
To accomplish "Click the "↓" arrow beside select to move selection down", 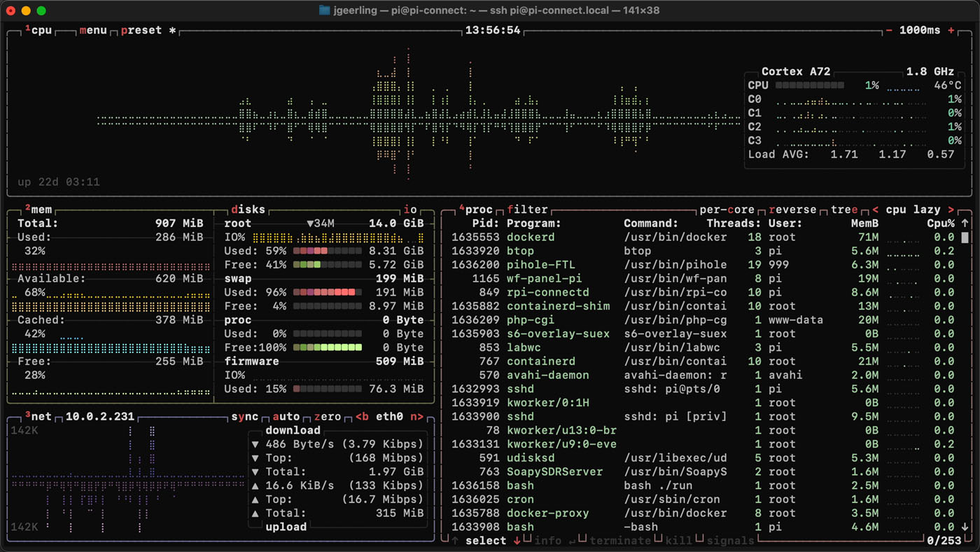I will click(517, 540).
